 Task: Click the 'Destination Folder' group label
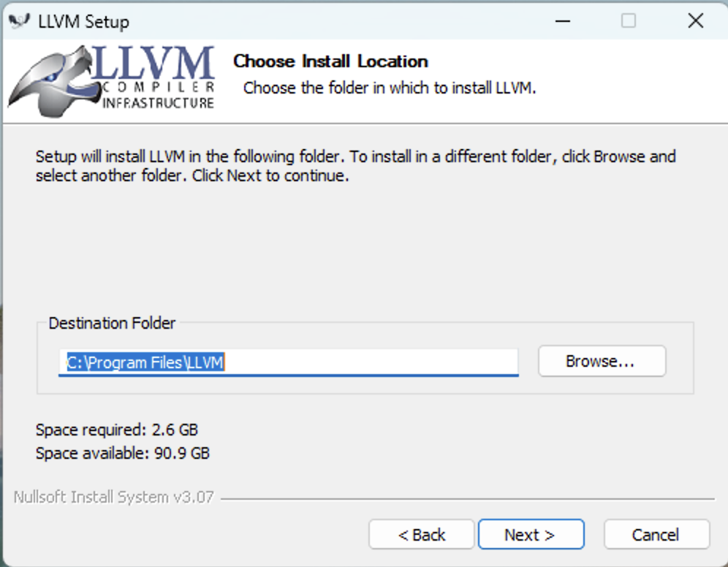112,323
